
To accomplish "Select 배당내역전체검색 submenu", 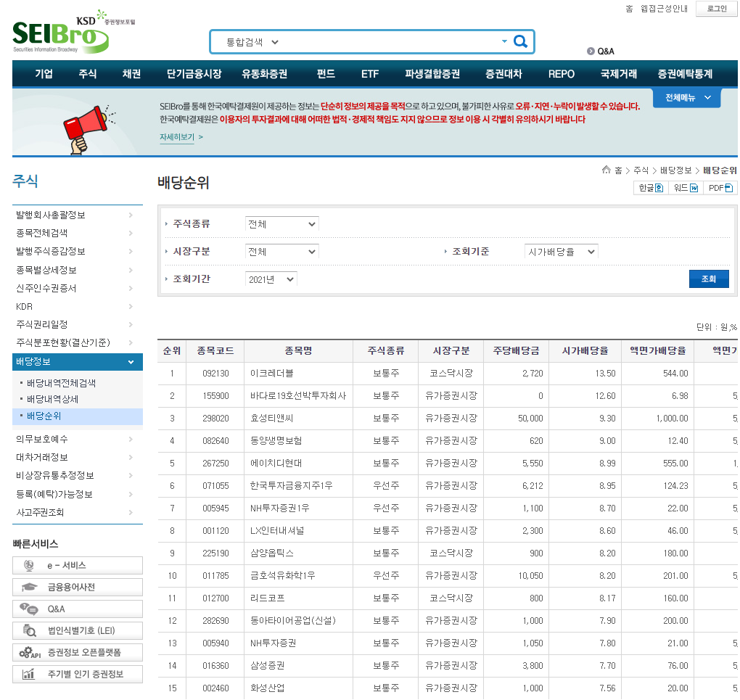I will [62, 383].
